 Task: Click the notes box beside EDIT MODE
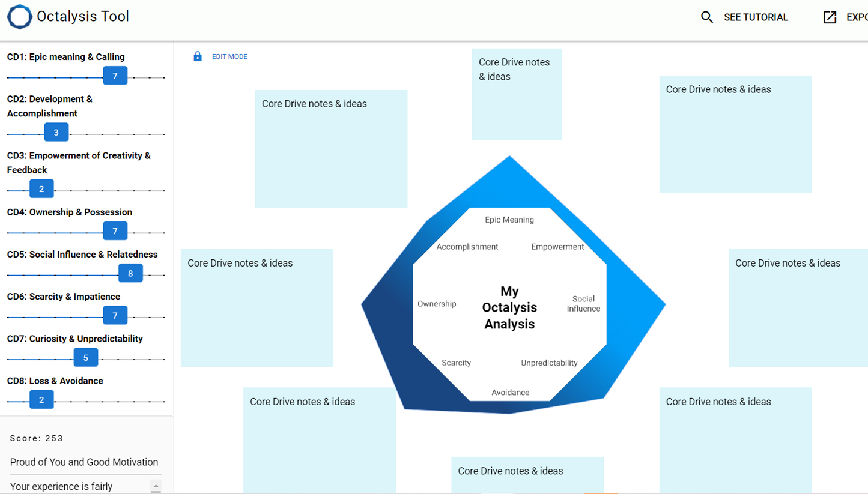331,149
